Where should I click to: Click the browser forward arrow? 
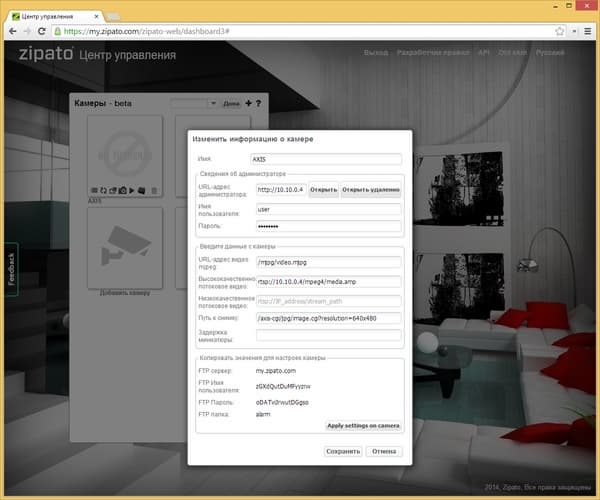click(28, 31)
